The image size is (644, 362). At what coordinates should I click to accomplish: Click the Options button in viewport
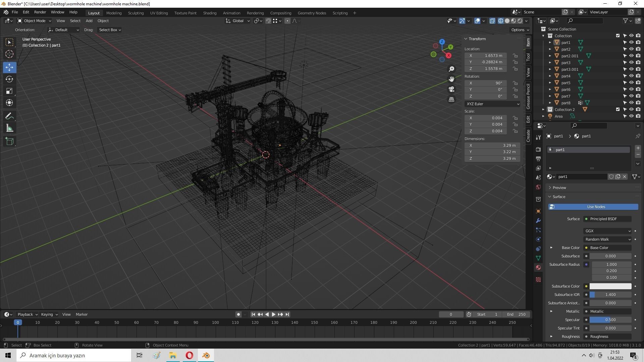click(x=520, y=30)
